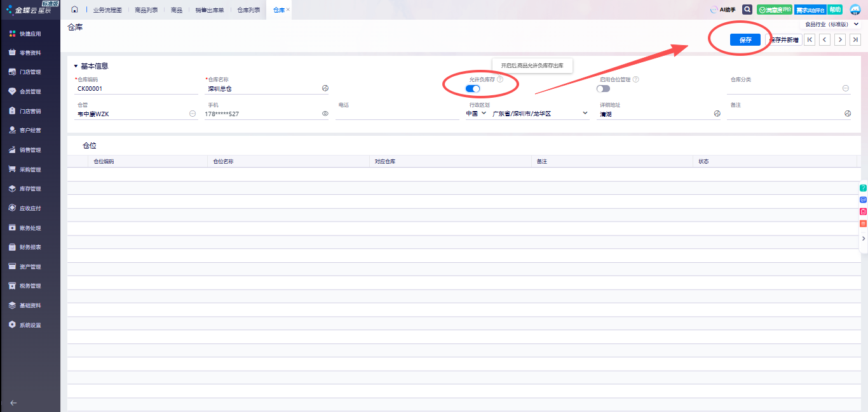
Task: Click the AI助手 assistant icon
Action: pos(722,10)
